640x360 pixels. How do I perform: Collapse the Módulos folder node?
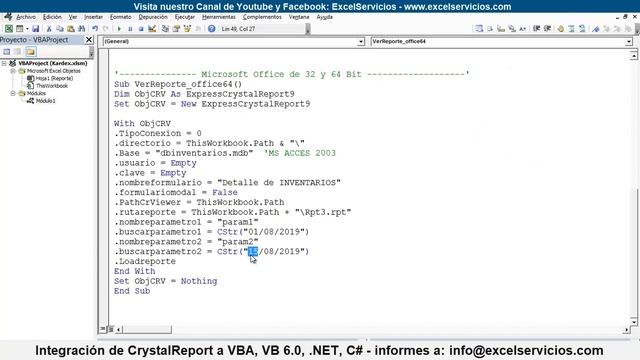[x=13, y=93]
